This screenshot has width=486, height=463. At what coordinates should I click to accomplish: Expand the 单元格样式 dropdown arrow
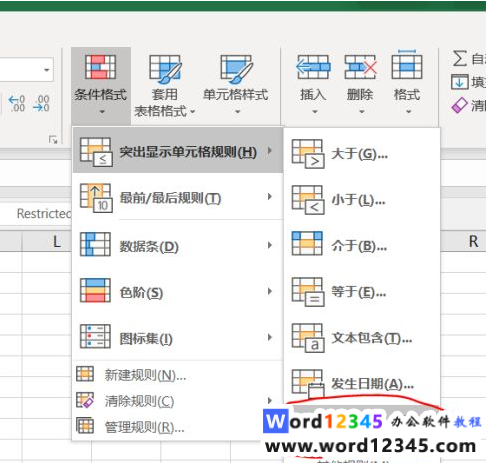pyautogui.click(x=237, y=112)
